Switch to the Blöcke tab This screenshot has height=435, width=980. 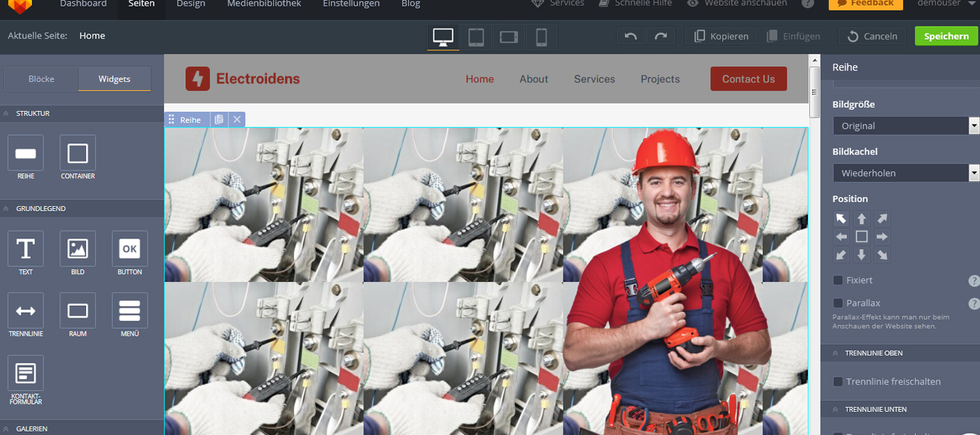[41, 79]
